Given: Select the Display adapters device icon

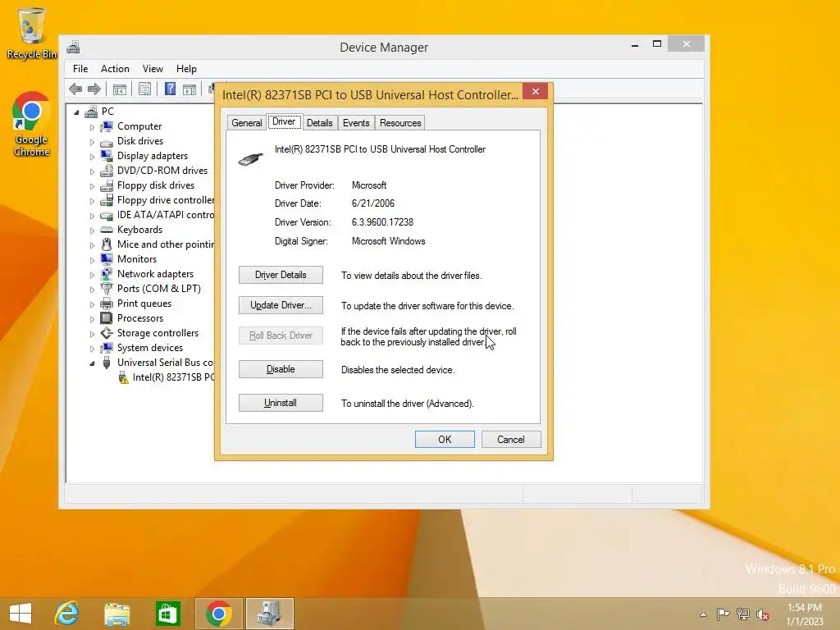Looking at the screenshot, I should point(107,156).
